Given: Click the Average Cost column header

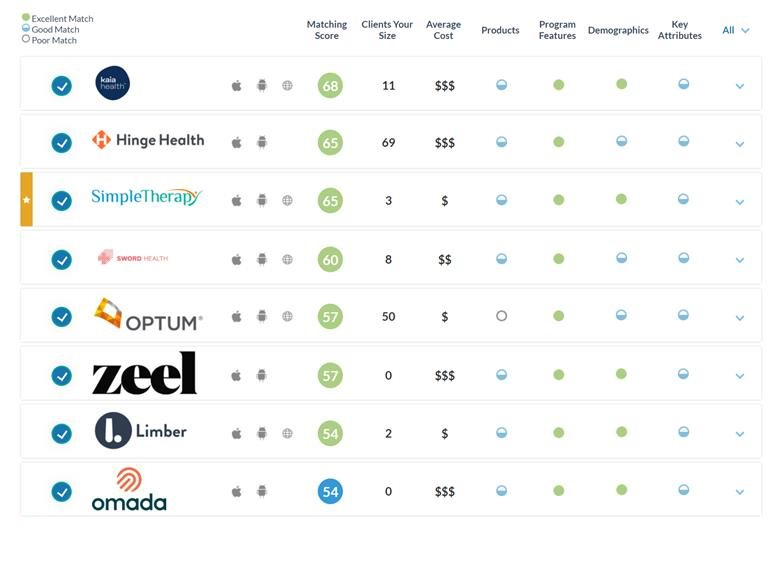Looking at the screenshot, I should [x=443, y=30].
